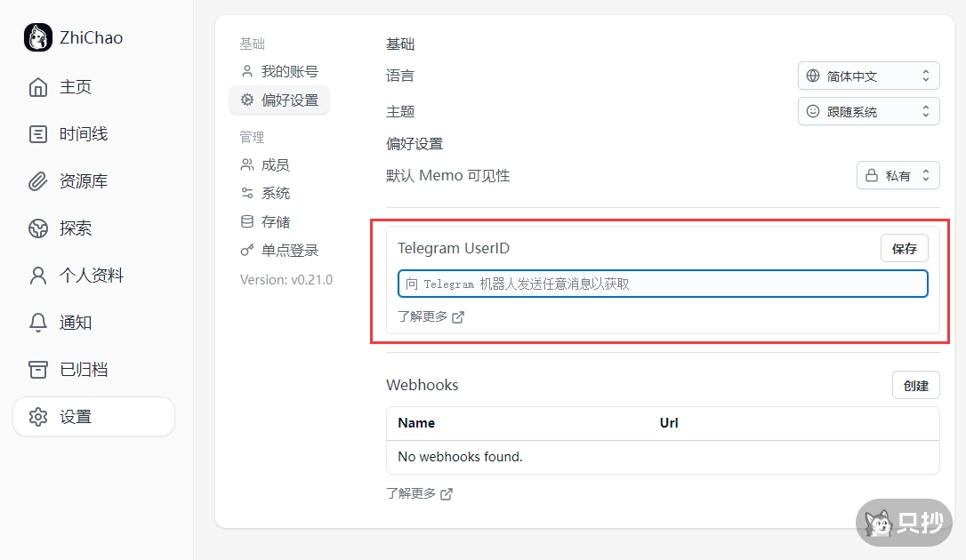Create a new webhook
966x560 pixels.
(x=916, y=385)
